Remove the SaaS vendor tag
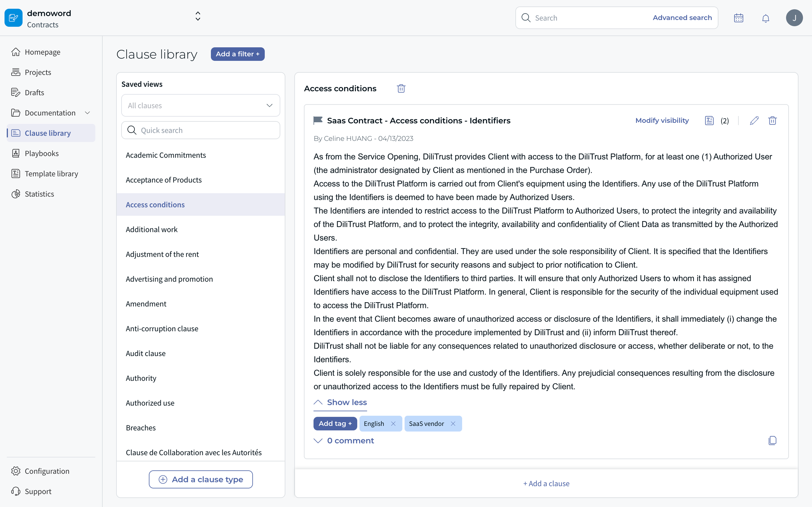Viewport: 812px width, 507px height. [x=453, y=424]
